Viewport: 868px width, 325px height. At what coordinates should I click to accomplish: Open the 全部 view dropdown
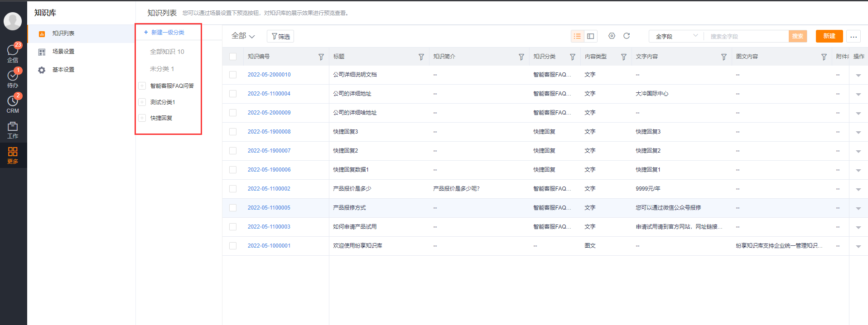(243, 36)
